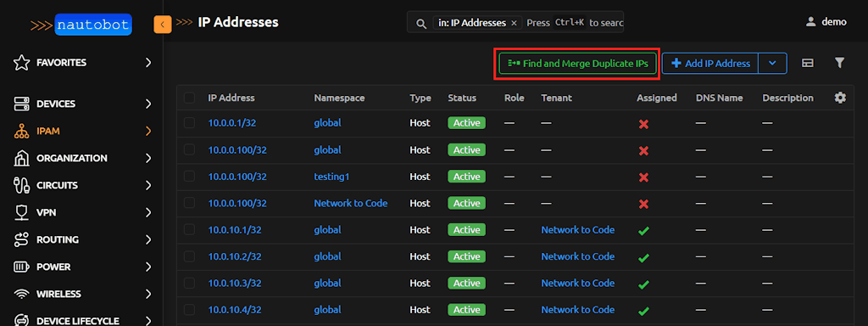Click green checkmark for 10.0.10.1/32
868x326 pixels.
pos(643,231)
